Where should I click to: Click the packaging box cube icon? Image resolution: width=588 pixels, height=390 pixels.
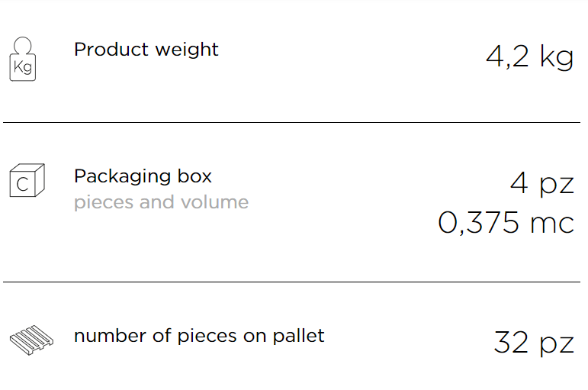click(x=27, y=180)
